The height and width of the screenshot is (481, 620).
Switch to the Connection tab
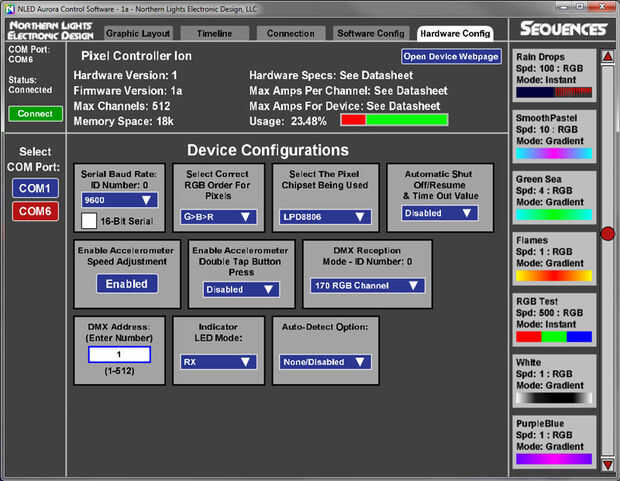pos(291,34)
